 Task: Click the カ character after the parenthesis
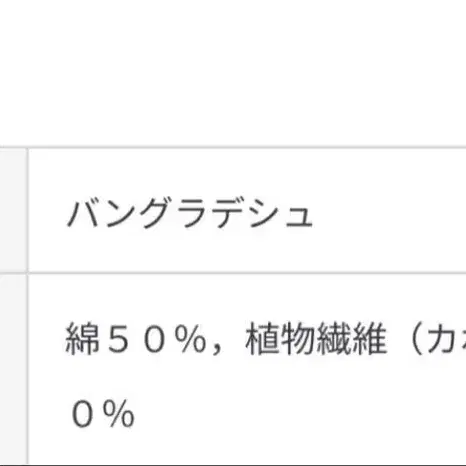point(441,339)
